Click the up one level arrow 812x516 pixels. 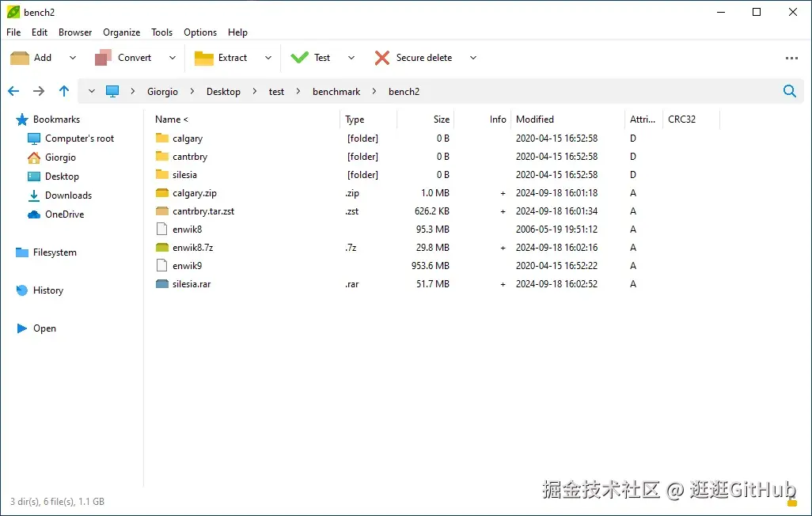[64, 91]
